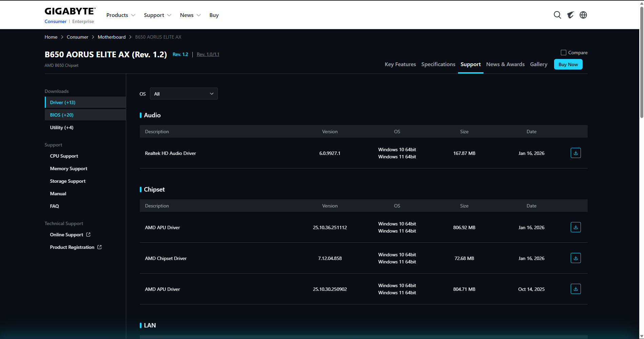This screenshot has height=339, width=644.
Task: Switch to the Specifications tab
Action: (x=438, y=64)
